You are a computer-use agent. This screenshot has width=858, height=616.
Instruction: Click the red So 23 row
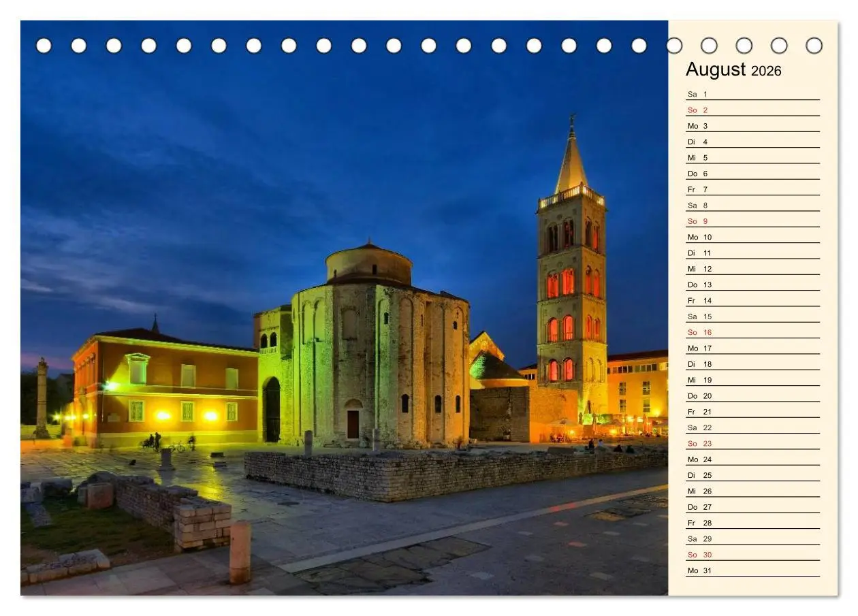752,444
